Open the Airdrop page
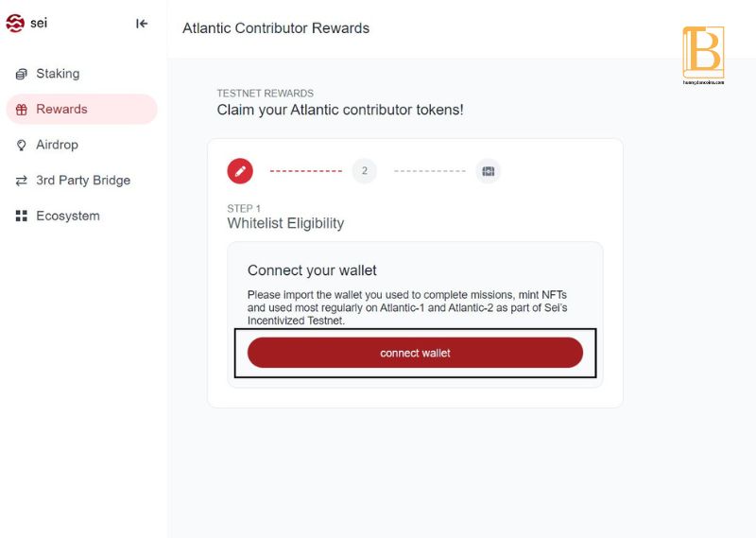756x538 pixels. coord(81,145)
